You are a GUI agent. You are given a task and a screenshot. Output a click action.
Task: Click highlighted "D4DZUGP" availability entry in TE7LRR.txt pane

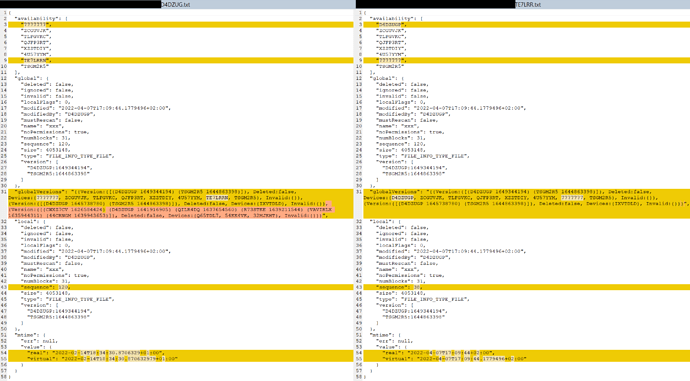[x=391, y=25]
